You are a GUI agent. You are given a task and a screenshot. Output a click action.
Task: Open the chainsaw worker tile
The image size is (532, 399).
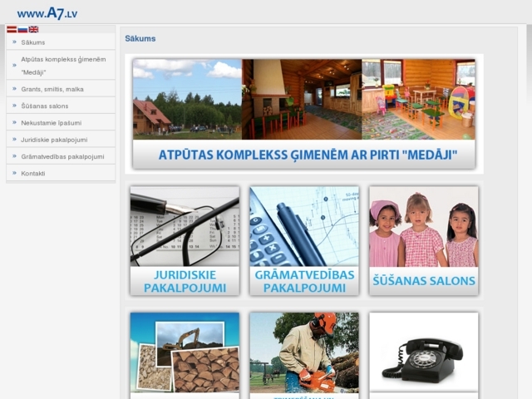(x=304, y=356)
